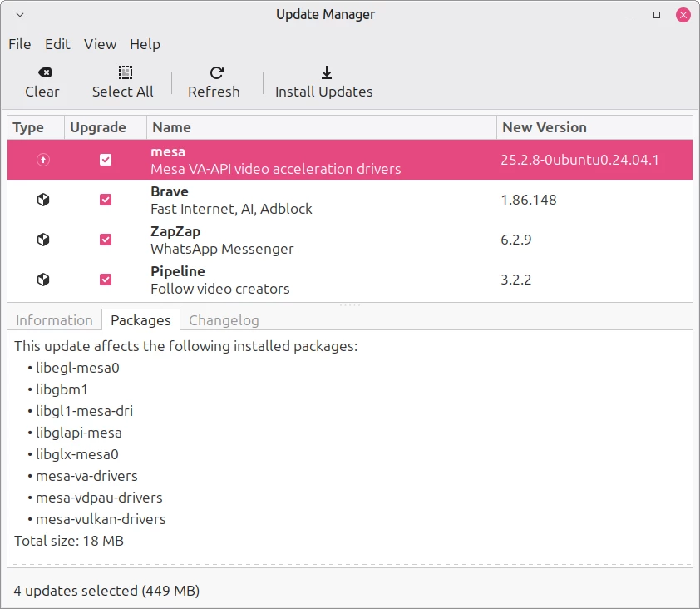
Task: Click libgl1-mesa-dri in package list
Action: tap(84, 411)
